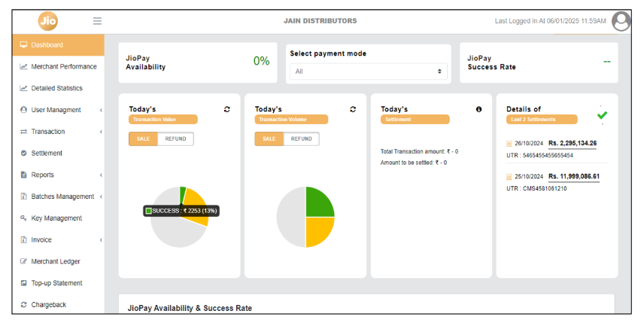Expand the Invoice submenu arrow
The height and width of the screenshot is (323, 644).
(x=101, y=240)
